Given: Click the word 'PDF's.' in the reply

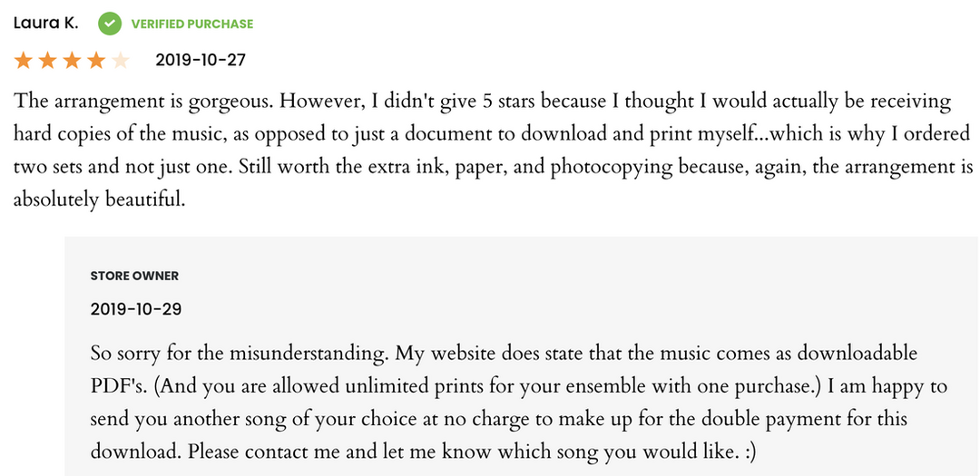Looking at the screenshot, I should point(116,386).
